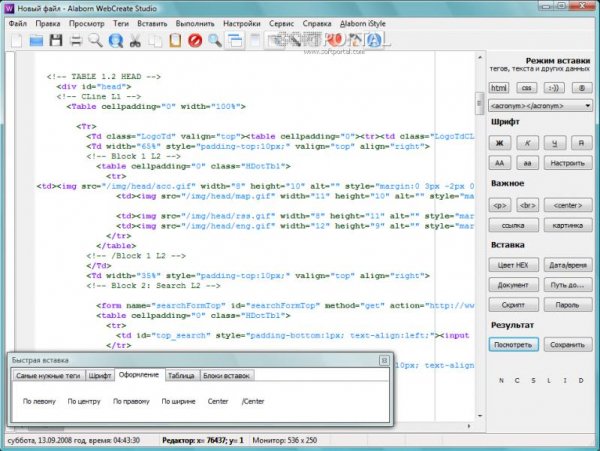Open the Настройки menu
600x451 pixels.
241,23
